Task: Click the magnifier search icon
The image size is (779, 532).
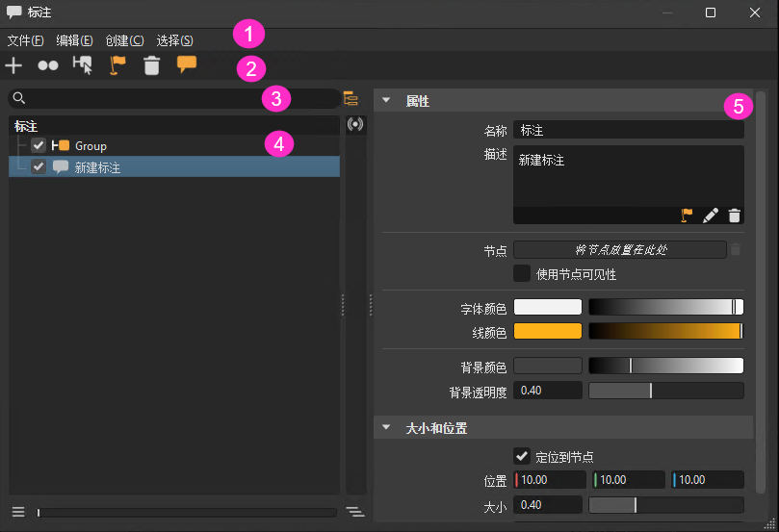Action: (19, 98)
